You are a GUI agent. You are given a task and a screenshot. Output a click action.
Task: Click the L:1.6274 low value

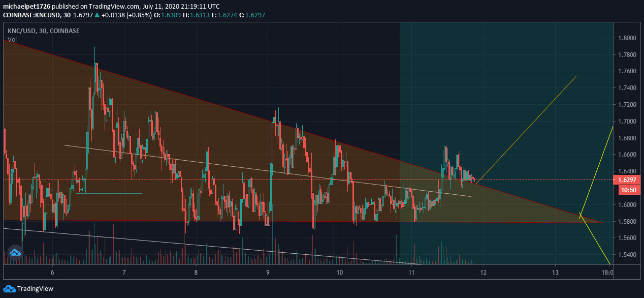pos(224,15)
